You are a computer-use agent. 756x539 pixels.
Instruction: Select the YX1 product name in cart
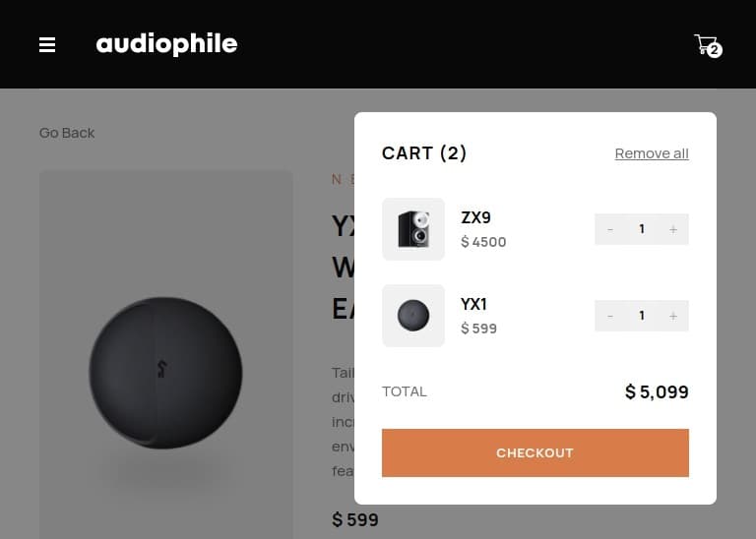click(x=473, y=305)
